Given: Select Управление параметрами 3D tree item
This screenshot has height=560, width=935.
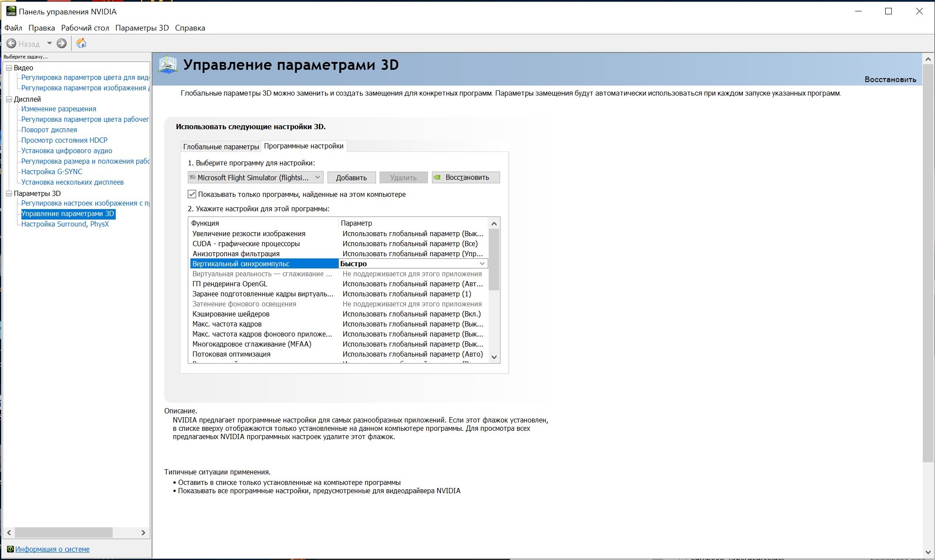Looking at the screenshot, I should click(x=68, y=213).
